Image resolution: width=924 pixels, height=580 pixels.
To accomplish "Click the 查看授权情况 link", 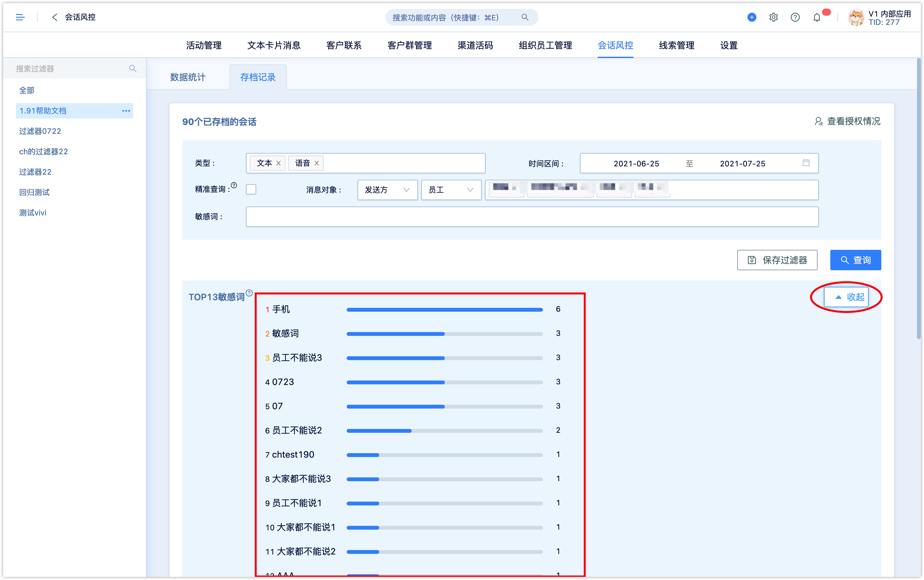I will click(x=854, y=122).
